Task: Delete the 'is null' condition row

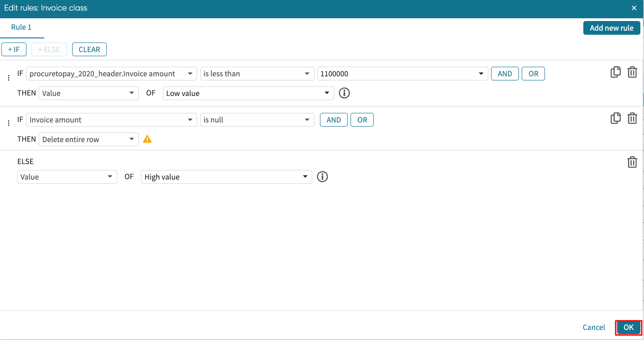Action: (x=632, y=118)
